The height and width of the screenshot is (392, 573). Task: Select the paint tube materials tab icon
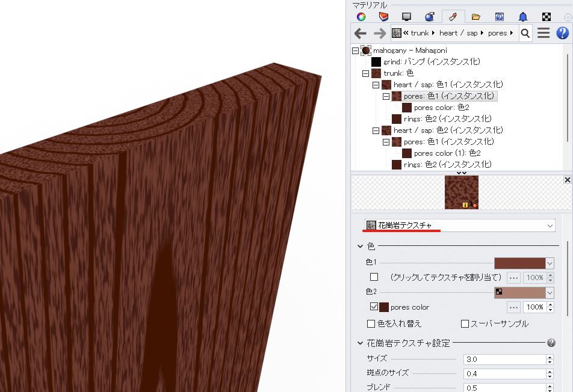[x=453, y=17]
